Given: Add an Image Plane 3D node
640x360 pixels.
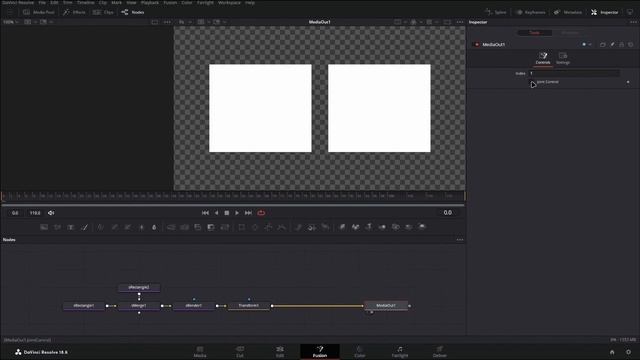Looking at the screenshot, I should click(342, 227).
